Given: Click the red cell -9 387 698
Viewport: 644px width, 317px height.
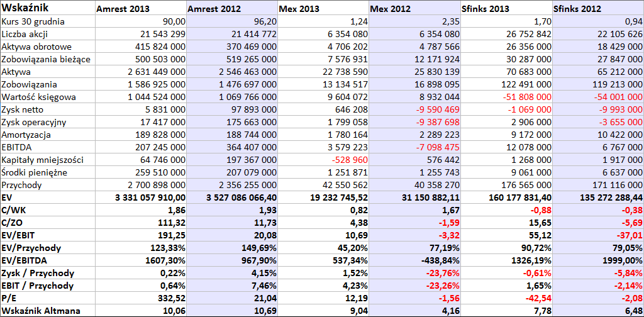Looking at the screenshot, I should point(414,122).
